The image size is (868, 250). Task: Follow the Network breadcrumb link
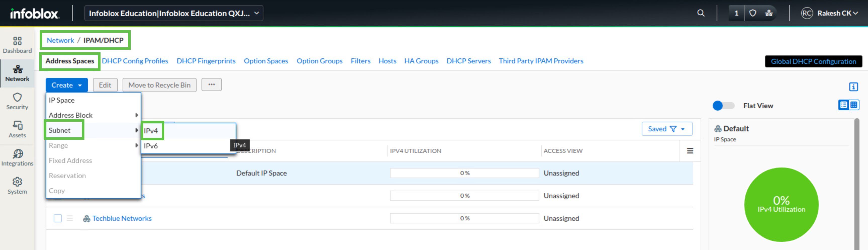60,40
